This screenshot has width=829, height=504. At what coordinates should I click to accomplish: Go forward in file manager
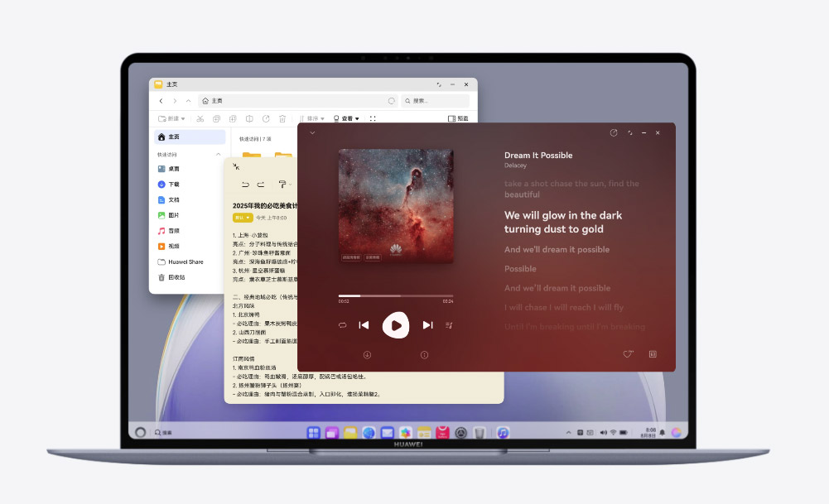175,100
